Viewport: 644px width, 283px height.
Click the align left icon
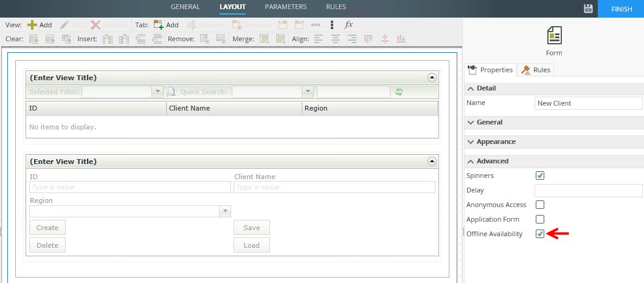[319, 39]
